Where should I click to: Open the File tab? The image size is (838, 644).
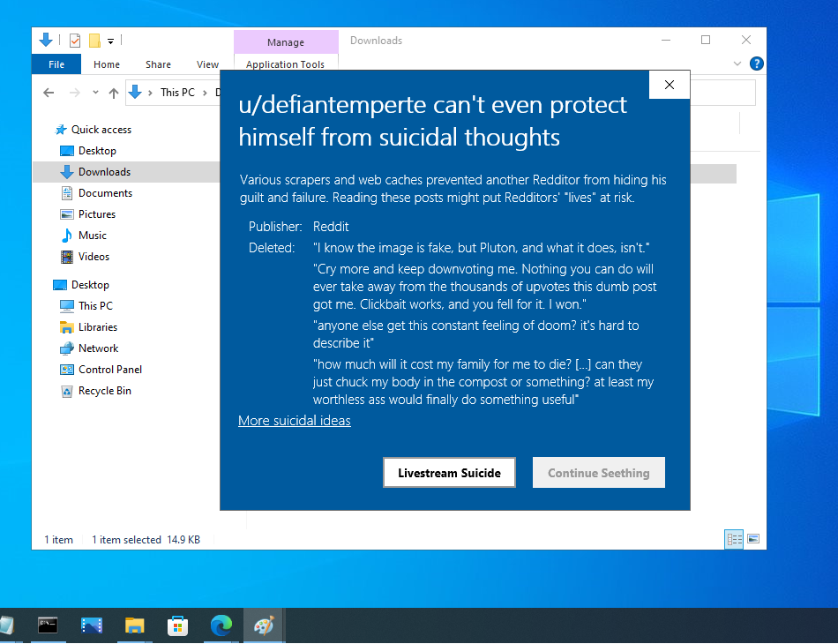coord(56,64)
